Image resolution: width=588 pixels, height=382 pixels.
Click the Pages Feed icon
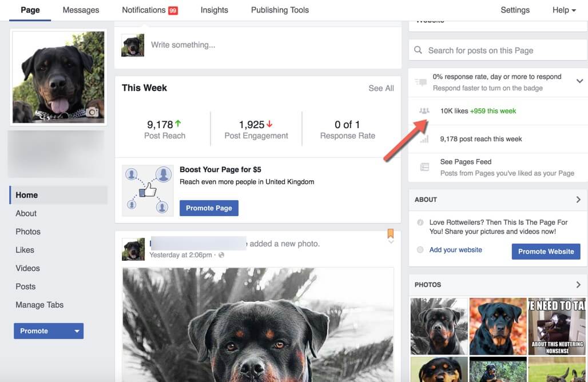tap(424, 167)
